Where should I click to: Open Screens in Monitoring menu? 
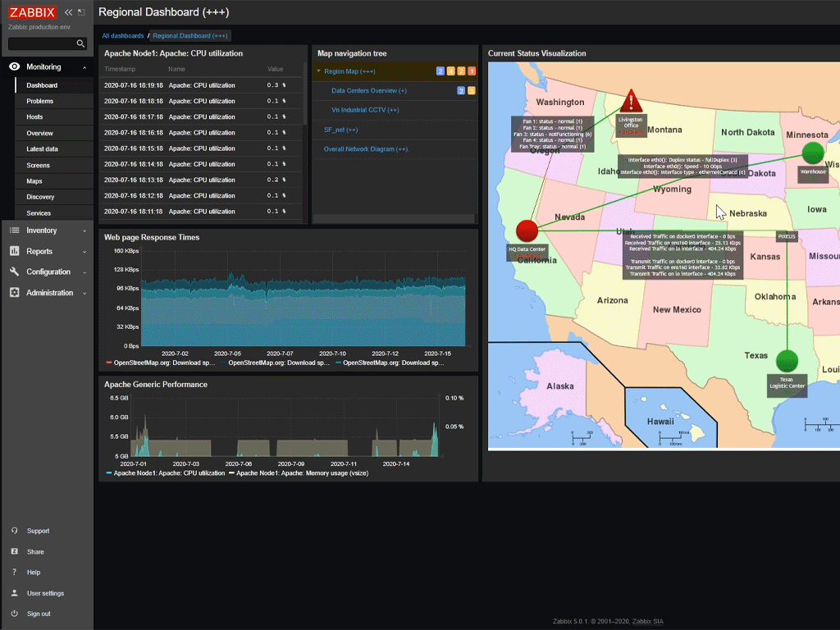(x=38, y=165)
